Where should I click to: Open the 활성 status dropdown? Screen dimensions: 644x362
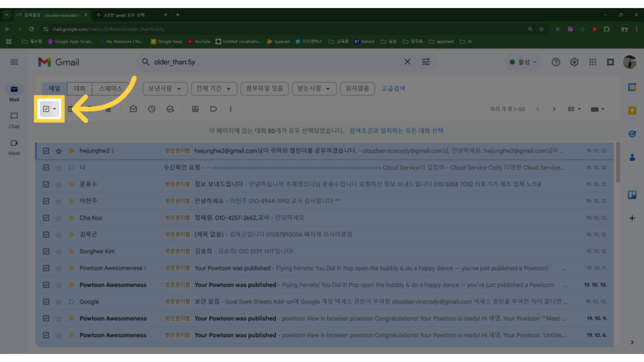point(523,62)
